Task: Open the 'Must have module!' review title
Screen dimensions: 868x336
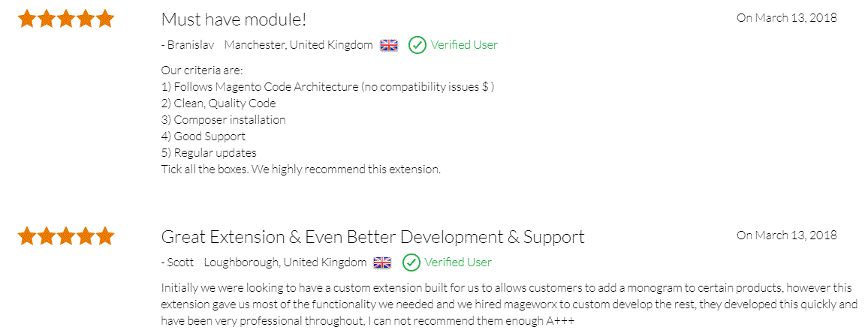Action: point(234,19)
